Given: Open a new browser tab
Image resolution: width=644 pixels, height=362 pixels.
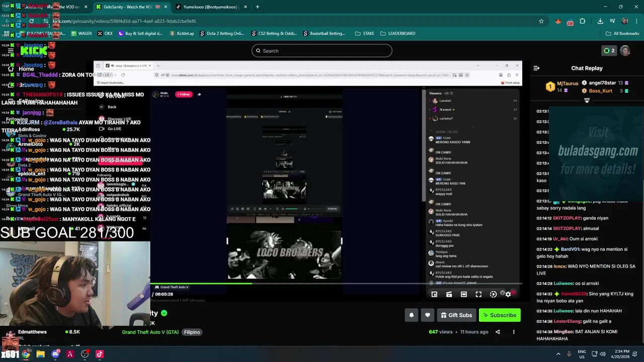Looking at the screenshot, I should coord(257,7).
